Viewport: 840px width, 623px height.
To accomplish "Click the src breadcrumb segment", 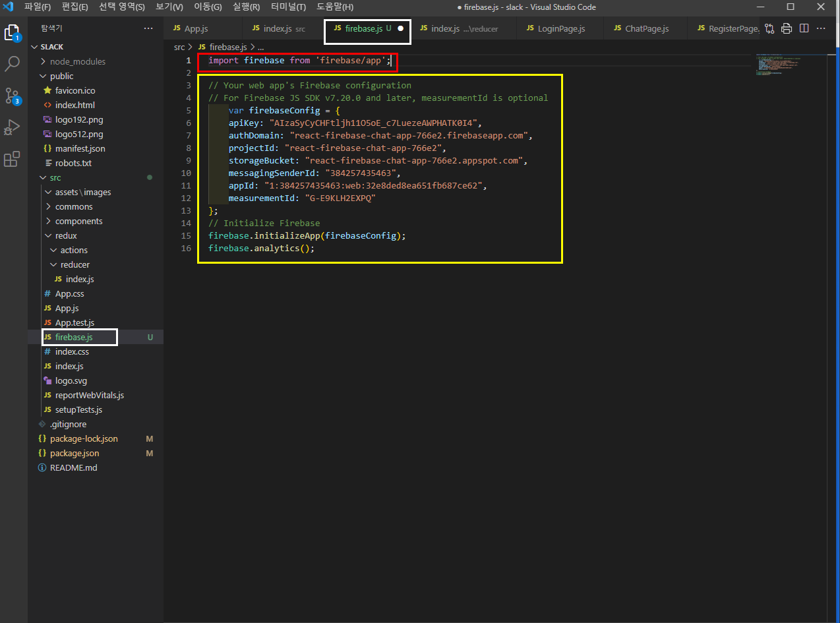I will 179,47.
